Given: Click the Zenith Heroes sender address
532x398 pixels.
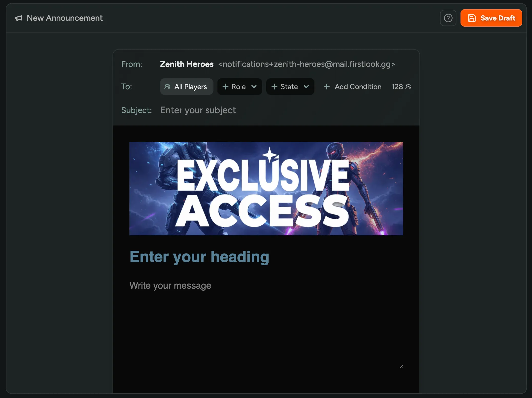Looking at the screenshot, I should (x=307, y=64).
